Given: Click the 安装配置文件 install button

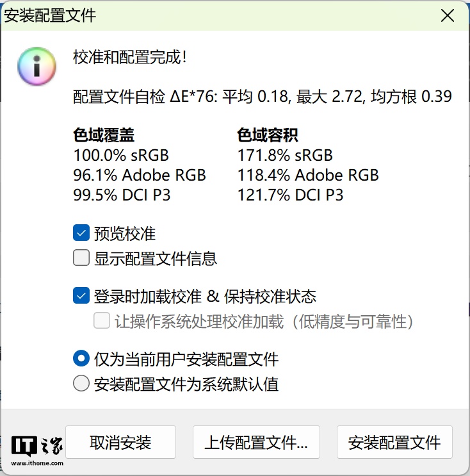Looking at the screenshot, I should point(394,442).
